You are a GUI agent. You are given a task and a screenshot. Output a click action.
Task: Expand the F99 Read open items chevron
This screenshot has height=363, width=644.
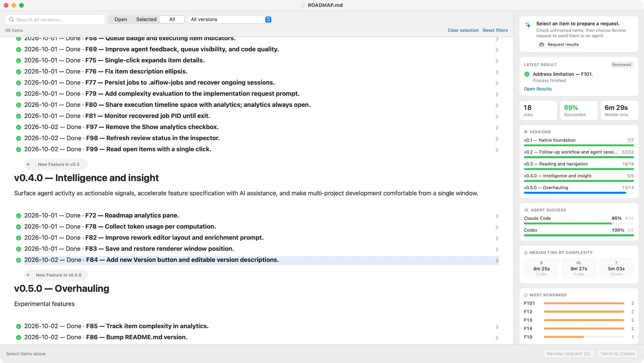[497, 150]
